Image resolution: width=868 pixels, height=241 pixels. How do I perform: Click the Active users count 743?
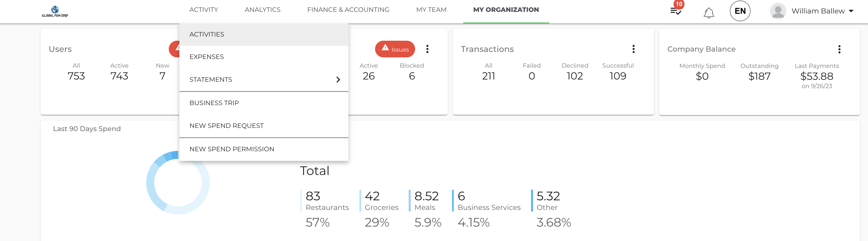click(x=119, y=76)
